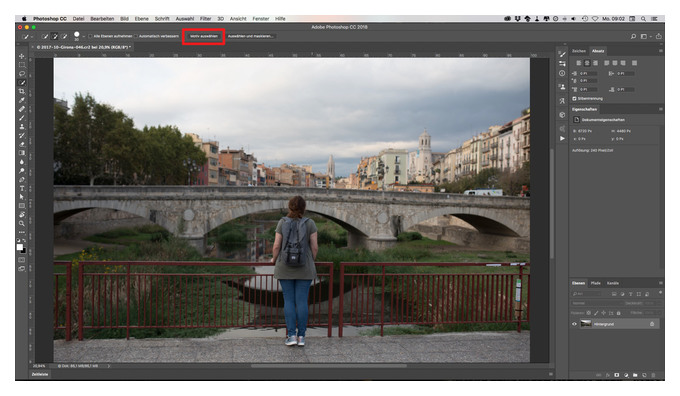Image resolution: width=680 pixels, height=396 pixels.
Task: Toggle lock position in Layers panel
Action: (603, 313)
